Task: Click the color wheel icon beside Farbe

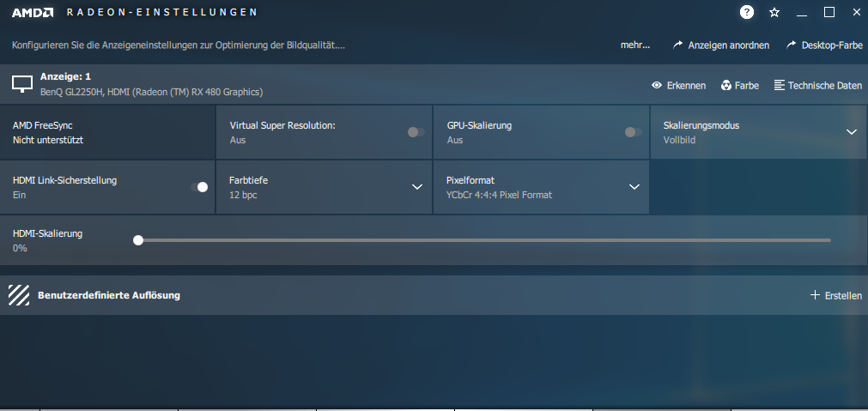Action: 726,85
